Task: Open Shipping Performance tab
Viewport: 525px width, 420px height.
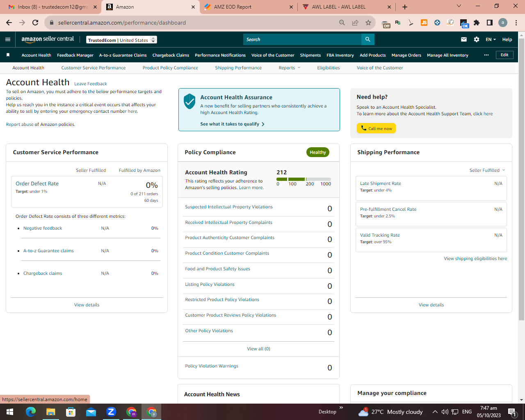Action: pos(238,68)
